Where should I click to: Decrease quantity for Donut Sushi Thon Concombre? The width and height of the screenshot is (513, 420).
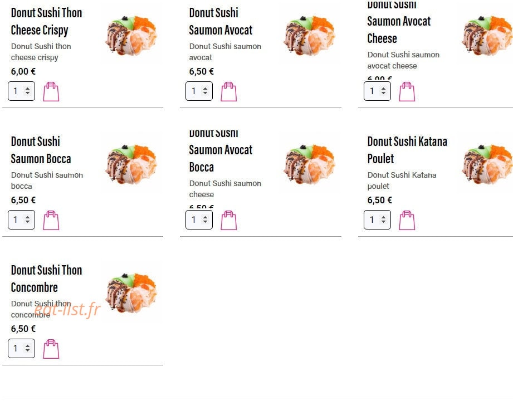pyautogui.click(x=27, y=351)
